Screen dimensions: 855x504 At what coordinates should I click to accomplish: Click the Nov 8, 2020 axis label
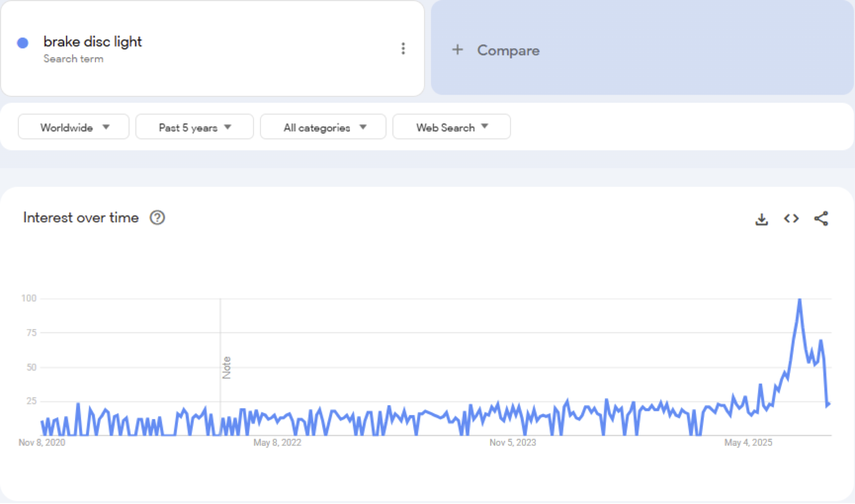point(42,443)
